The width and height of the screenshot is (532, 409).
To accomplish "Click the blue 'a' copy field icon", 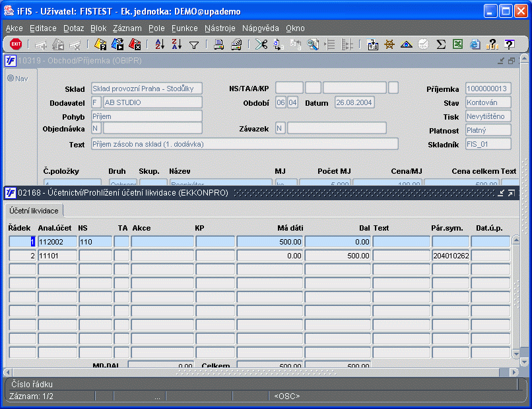I will pyautogui.click(x=279, y=44).
